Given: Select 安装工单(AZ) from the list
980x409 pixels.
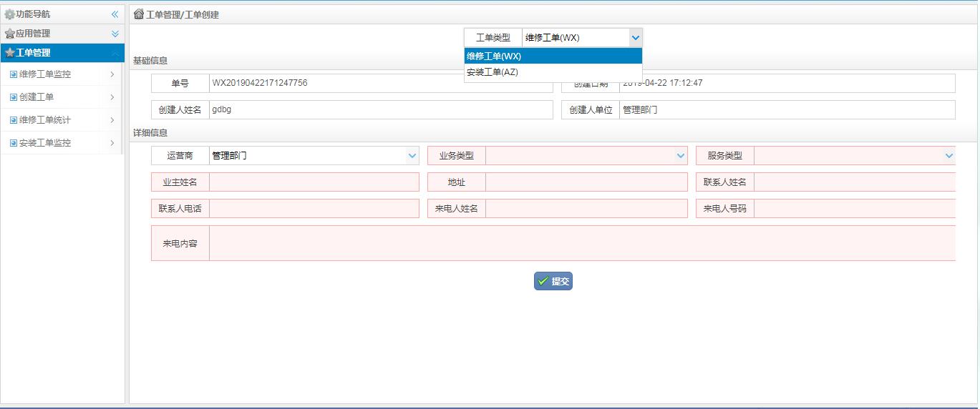Looking at the screenshot, I should [493, 72].
